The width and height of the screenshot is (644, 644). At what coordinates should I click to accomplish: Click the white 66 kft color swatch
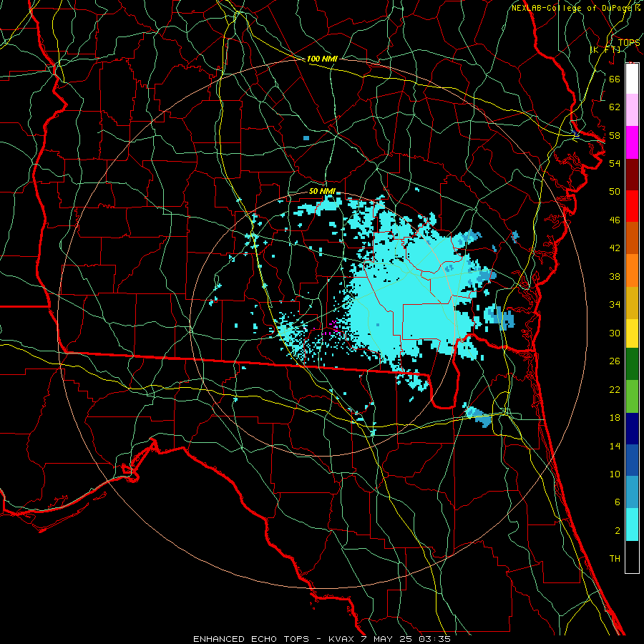point(632,79)
